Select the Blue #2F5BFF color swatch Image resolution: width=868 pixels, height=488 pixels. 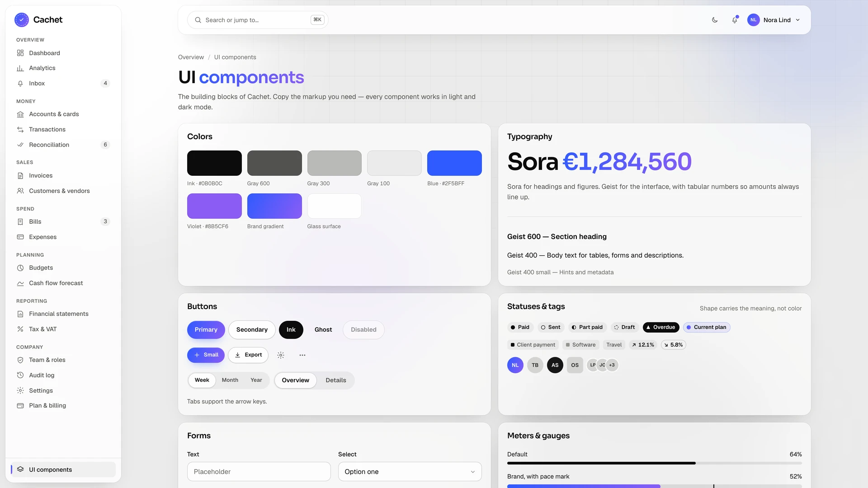454,163
